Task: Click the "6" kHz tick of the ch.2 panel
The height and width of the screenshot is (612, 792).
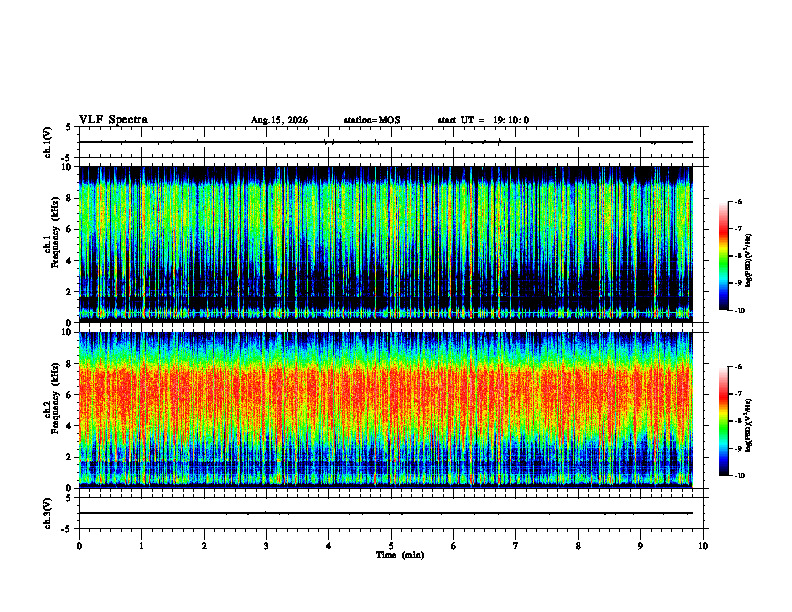Action: point(69,395)
